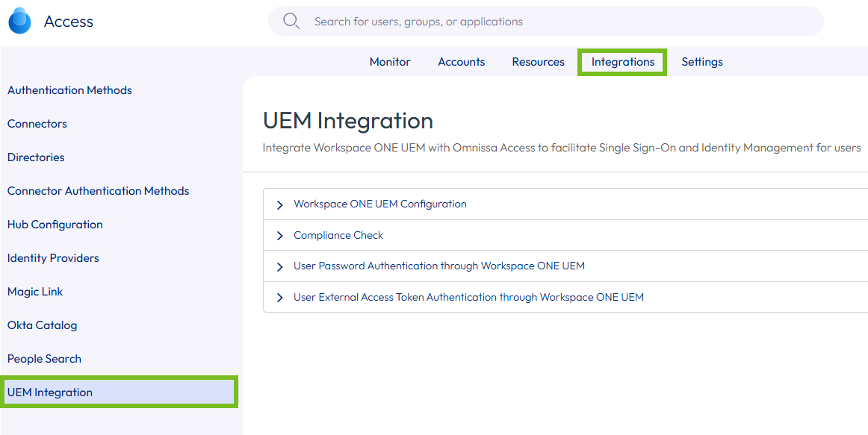Open People Search in the sidebar
Viewport: 868px width, 435px height.
(x=44, y=359)
